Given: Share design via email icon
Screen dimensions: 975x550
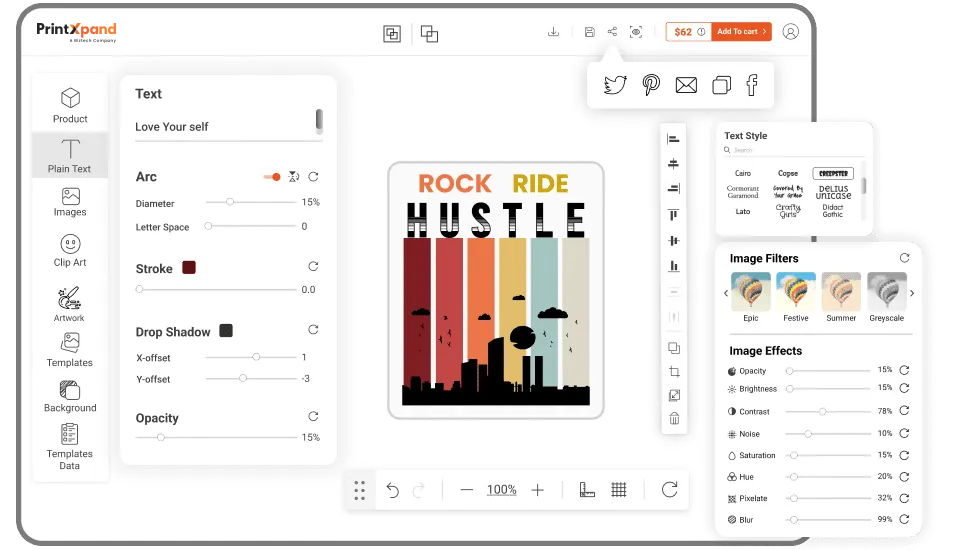Looking at the screenshot, I should coord(686,85).
